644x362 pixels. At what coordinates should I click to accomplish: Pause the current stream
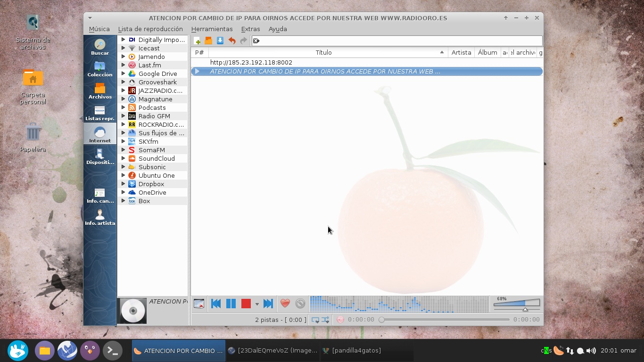click(x=231, y=304)
